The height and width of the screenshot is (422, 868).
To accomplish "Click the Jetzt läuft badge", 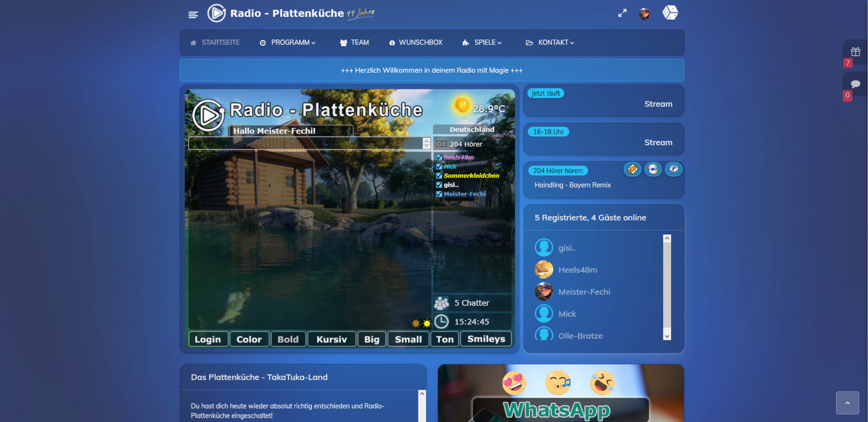I will (x=546, y=93).
